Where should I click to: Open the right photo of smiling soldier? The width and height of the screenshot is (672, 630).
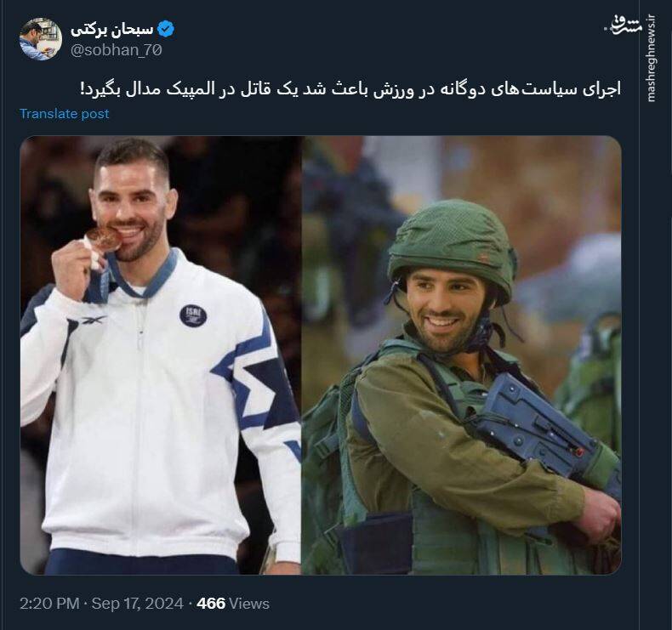point(462,355)
